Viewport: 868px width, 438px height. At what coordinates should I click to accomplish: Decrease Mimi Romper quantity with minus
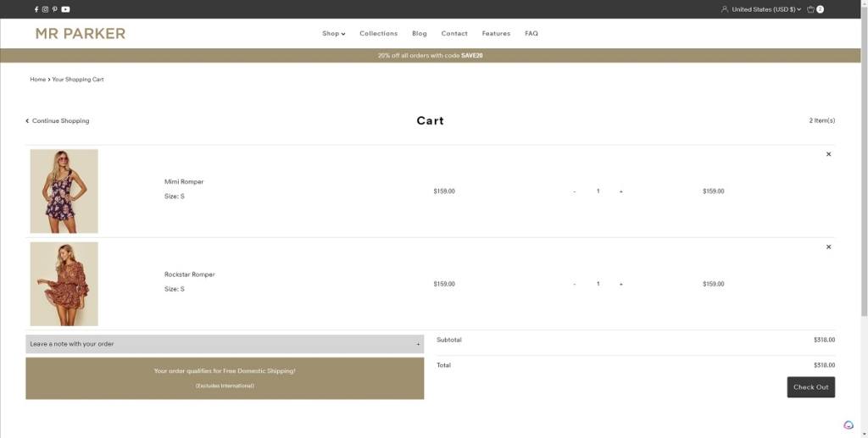point(575,191)
